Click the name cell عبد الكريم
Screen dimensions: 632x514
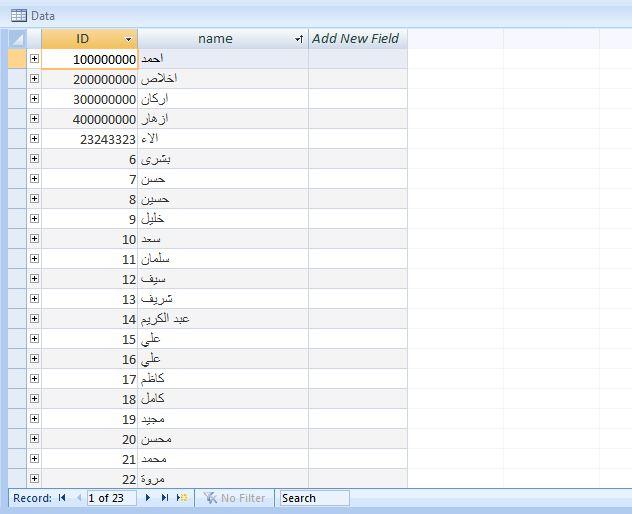223,319
